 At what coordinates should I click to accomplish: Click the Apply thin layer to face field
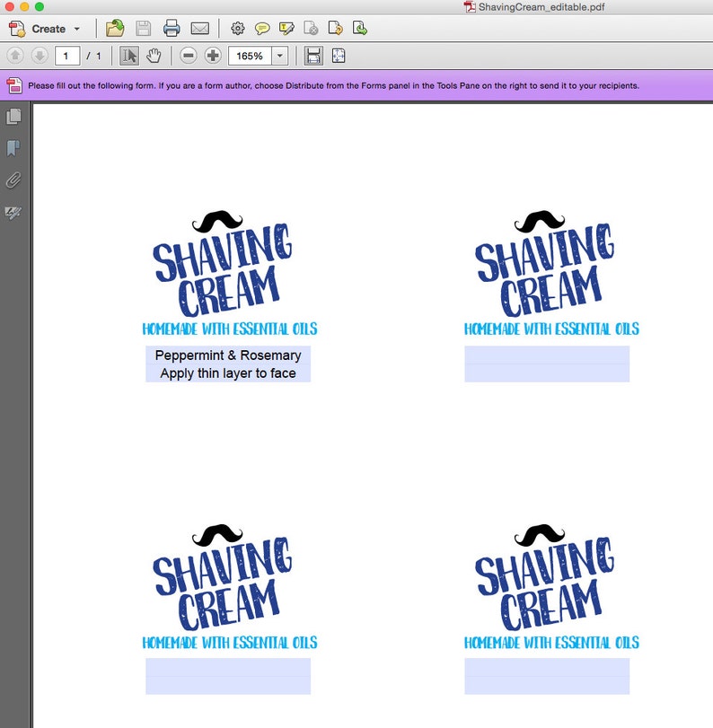[228, 373]
